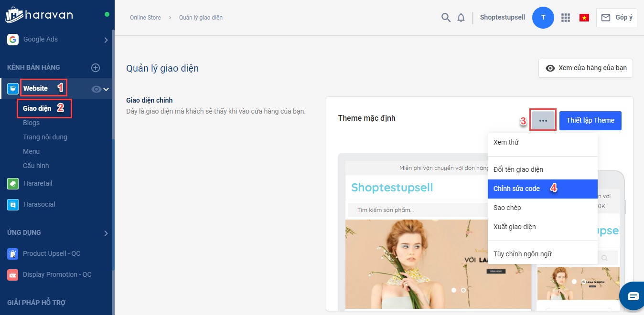The image size is (644, 315).
Task: Click the Website sidebar label
Action: tap(35, 88)
